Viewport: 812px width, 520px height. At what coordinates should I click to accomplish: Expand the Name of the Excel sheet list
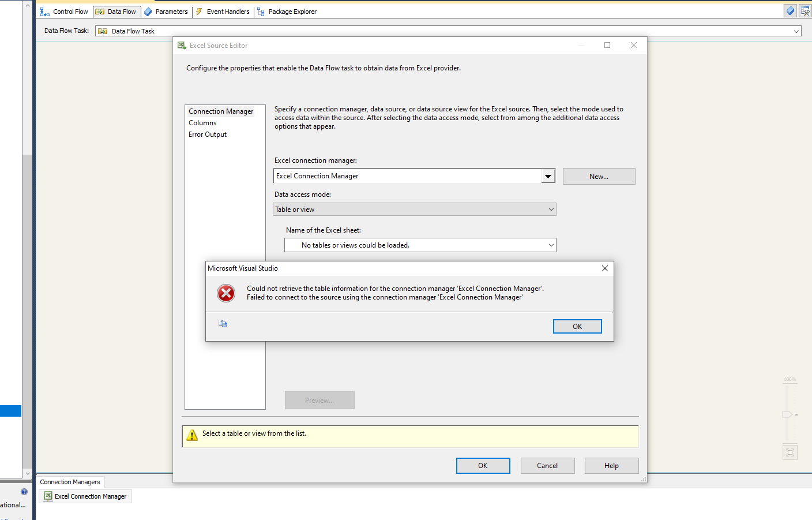pyautogui.click(x=548, y=245)
